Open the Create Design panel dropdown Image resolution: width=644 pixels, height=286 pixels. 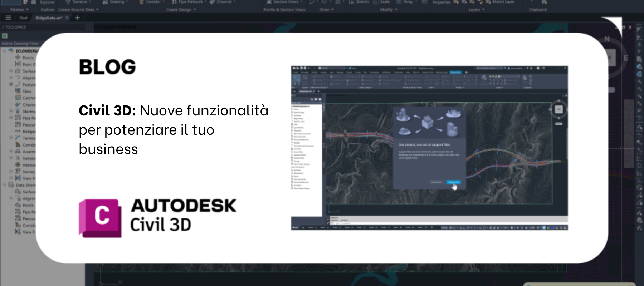(181, 10)
